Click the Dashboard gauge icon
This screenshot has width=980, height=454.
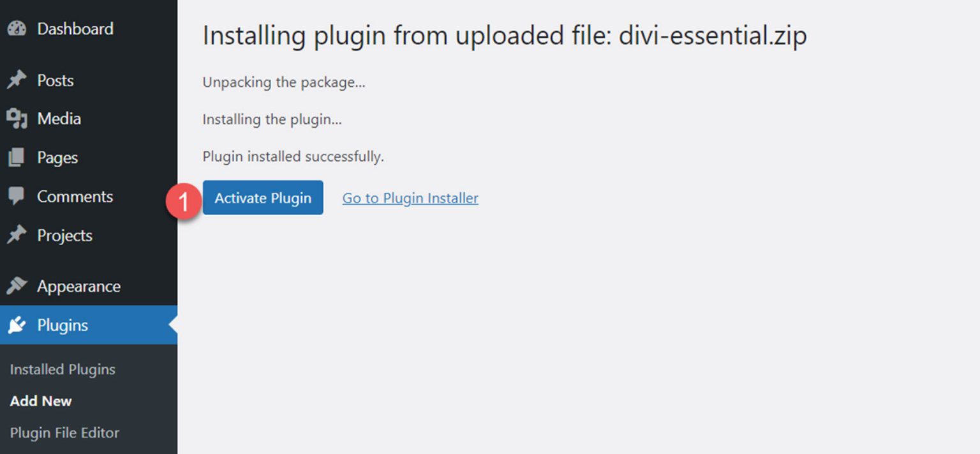(17, 28)
